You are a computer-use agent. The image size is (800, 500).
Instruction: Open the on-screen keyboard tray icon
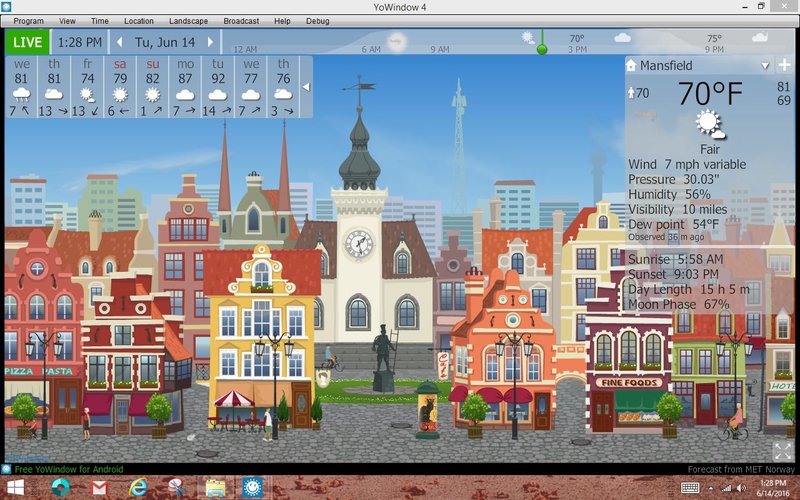point(690,488)
